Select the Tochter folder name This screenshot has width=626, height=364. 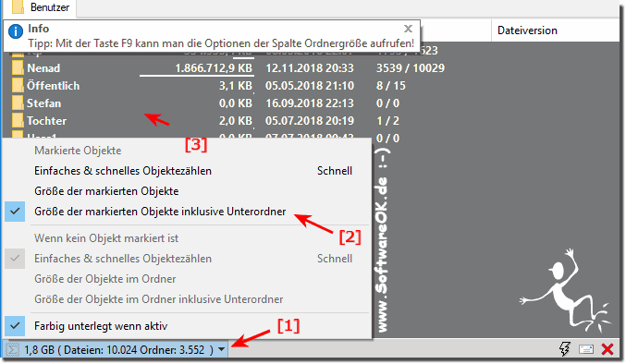click(47, 121)
